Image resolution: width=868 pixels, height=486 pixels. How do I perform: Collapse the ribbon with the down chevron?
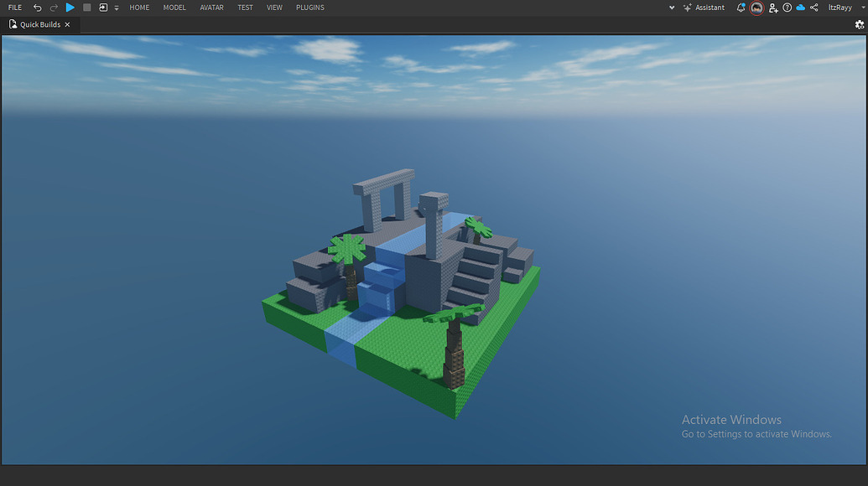click(672, 8)
